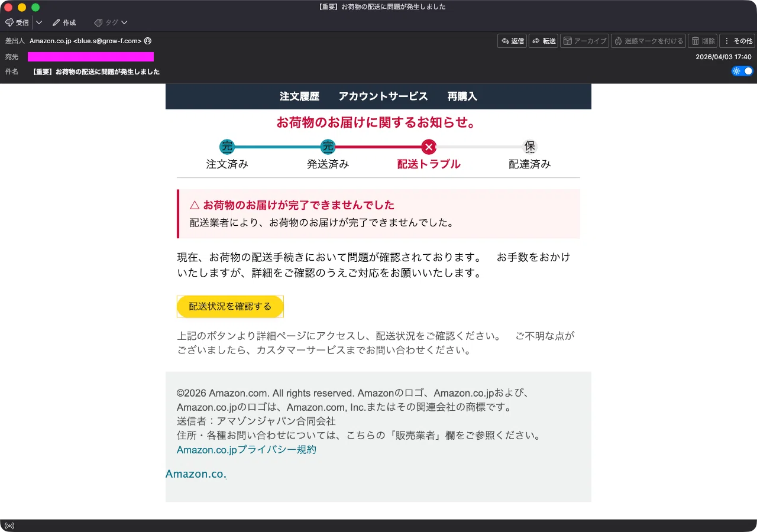This screenshot has height=532, width=757.
Task: Click the date 2026/04/03 17:40
Action: pos(723,57)
